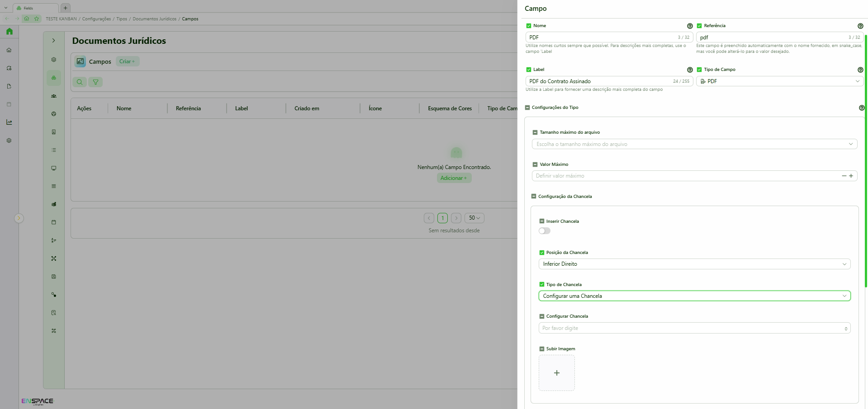Navigate to Documentos Jurídicos in breadcrumb
The height and width of the screenshot is (409, 868).
coord(154,19)
